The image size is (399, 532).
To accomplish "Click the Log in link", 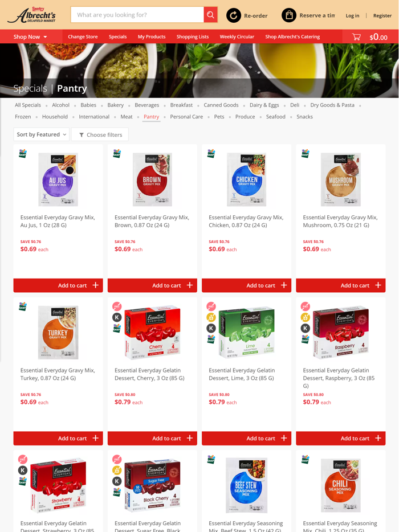I will click(x=352, y=15).
